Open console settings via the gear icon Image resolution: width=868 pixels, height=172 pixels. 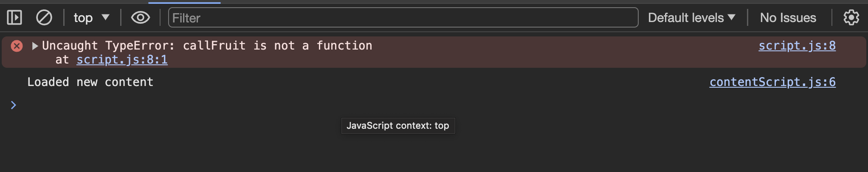click(x=851, y=18)
